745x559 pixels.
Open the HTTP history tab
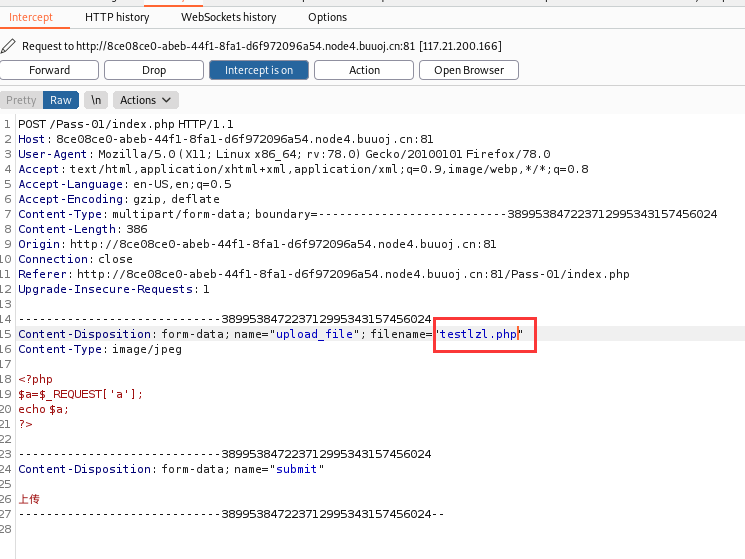coord(117,18)
